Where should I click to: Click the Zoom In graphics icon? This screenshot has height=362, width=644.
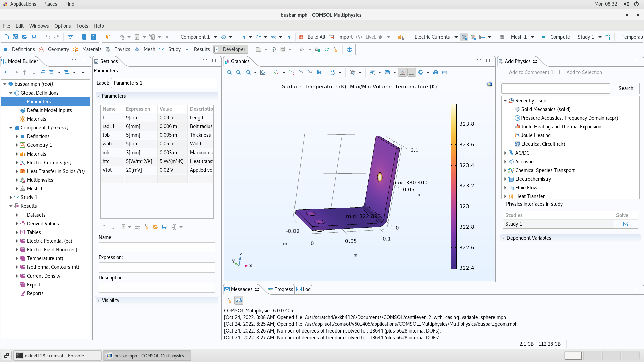click(229, 72)
